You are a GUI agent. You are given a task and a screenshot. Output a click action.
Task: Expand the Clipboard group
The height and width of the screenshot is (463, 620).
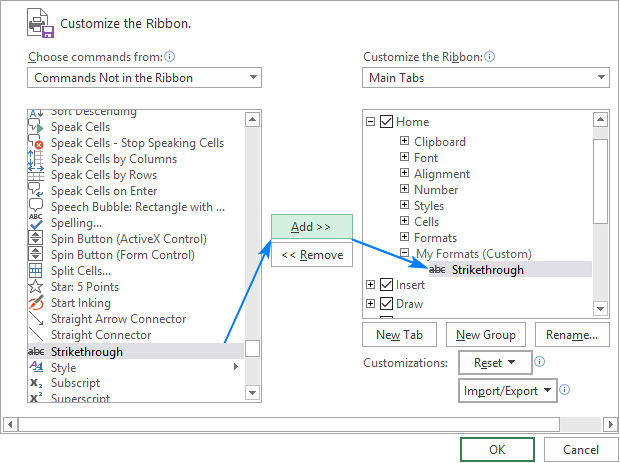pyautogui.click(x=404, y=142)
